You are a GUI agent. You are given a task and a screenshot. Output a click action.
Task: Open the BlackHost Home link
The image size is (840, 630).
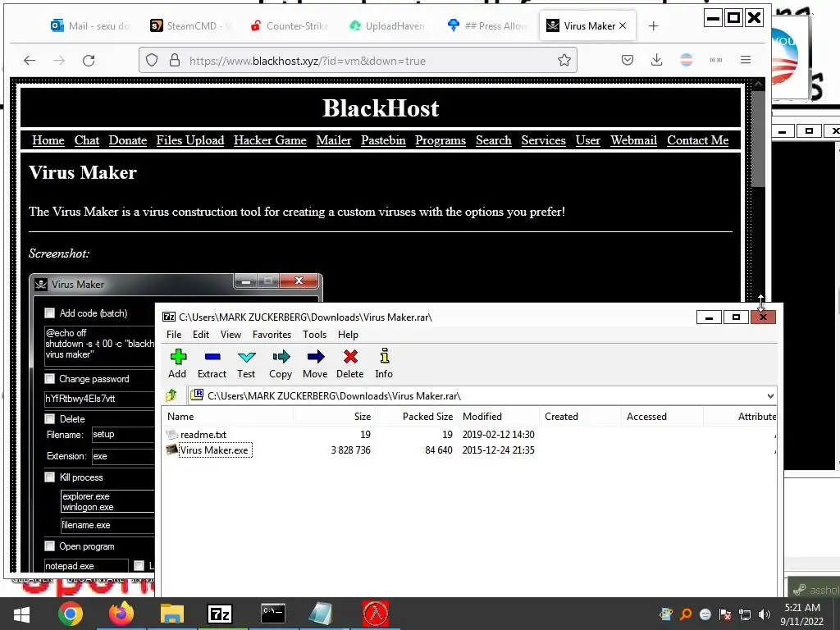pos(48,140)
